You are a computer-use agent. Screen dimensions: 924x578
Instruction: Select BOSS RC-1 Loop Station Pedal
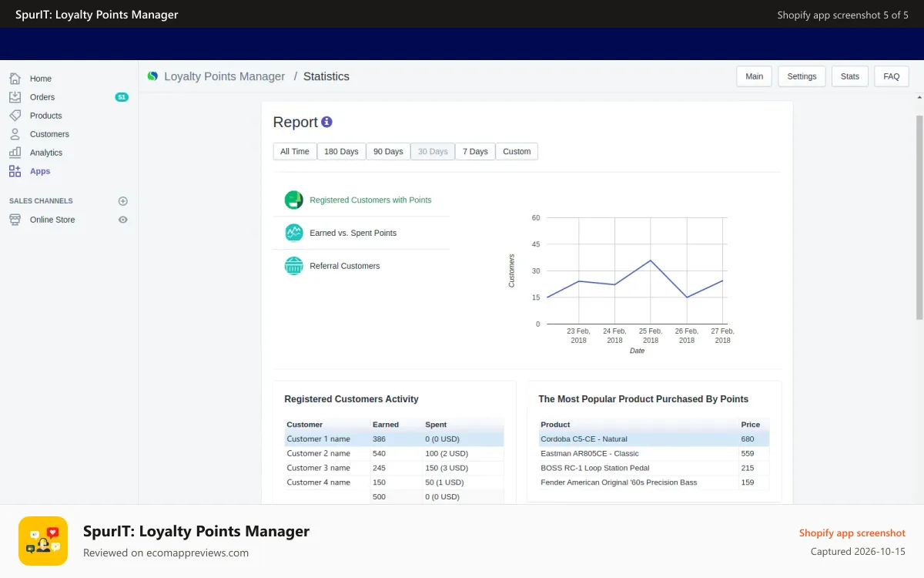pos(594,469)
